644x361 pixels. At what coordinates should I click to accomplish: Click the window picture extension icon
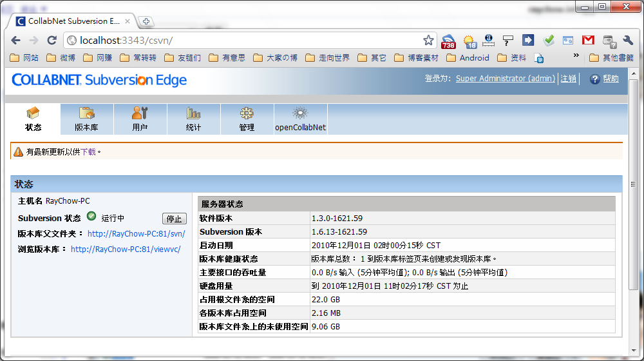coord(568,41)
